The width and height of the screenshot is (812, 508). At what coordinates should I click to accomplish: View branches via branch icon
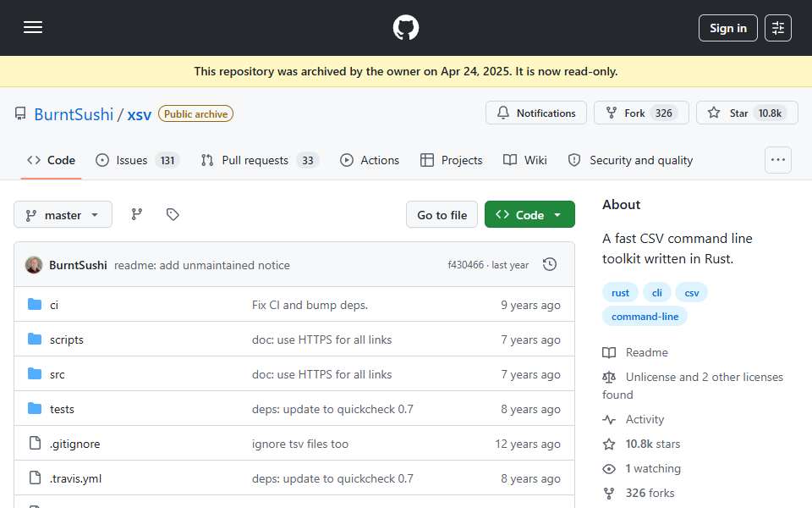tap(137, 214)
